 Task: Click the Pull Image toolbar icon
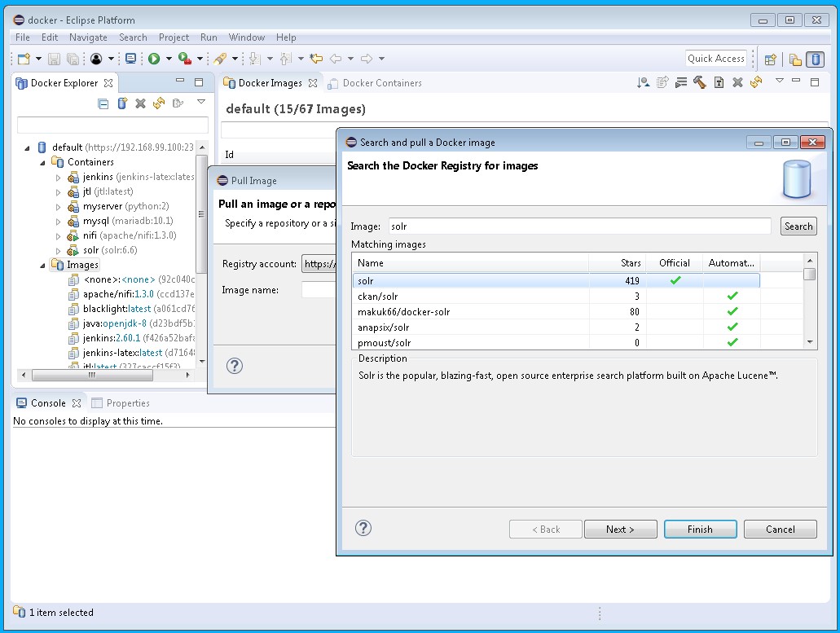[644, 82]
